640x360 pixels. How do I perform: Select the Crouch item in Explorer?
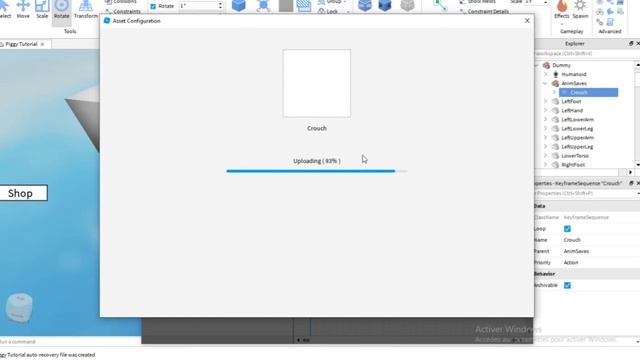[589, 93]
